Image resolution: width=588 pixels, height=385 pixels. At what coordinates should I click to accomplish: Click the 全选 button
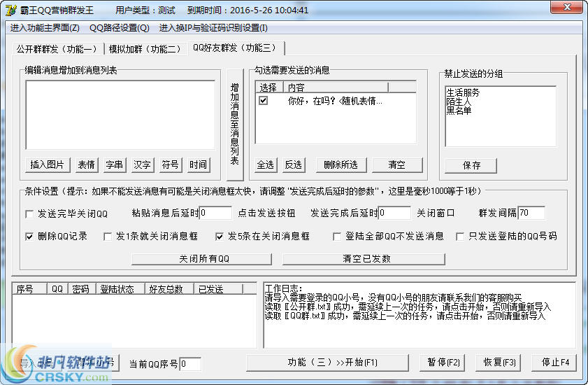[266, 165]
